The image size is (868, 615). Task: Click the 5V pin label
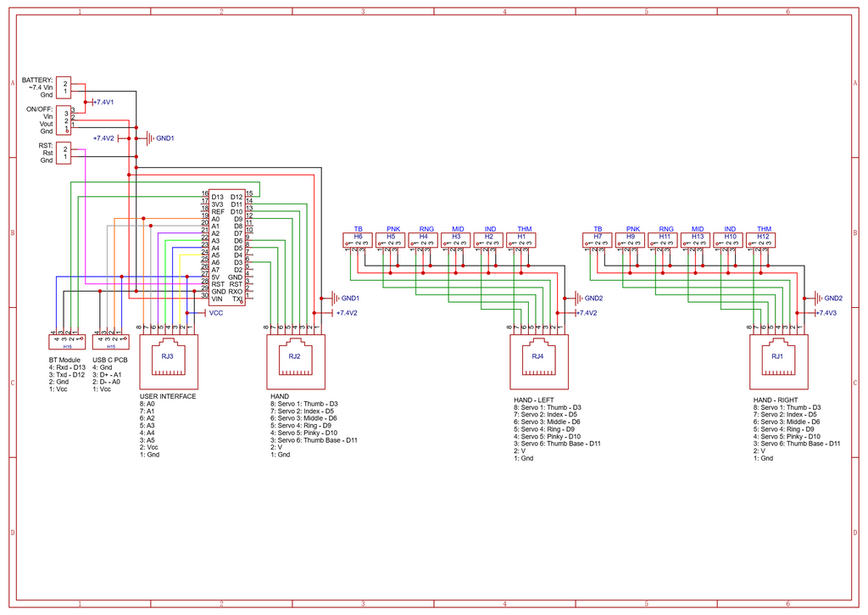coord(215,277)
